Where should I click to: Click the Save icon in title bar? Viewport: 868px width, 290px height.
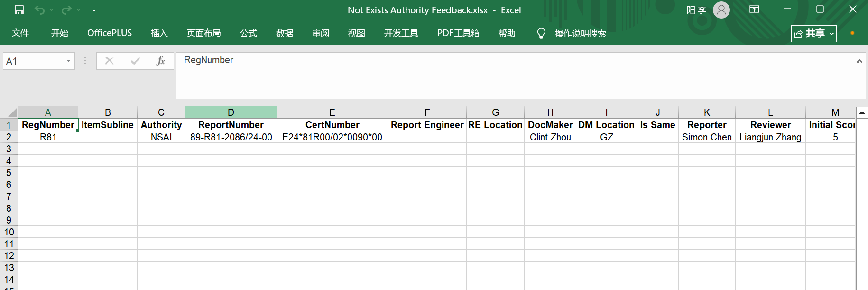19,10
